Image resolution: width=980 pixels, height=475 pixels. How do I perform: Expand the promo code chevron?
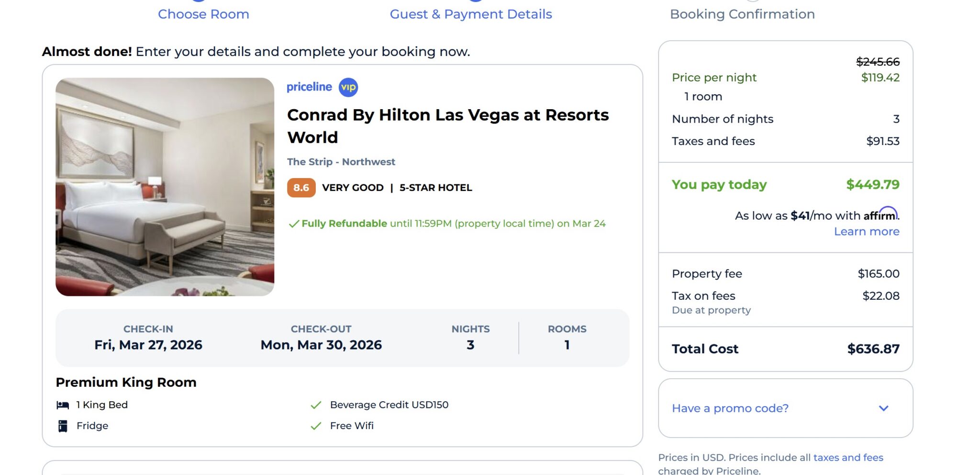pos(883,408)
